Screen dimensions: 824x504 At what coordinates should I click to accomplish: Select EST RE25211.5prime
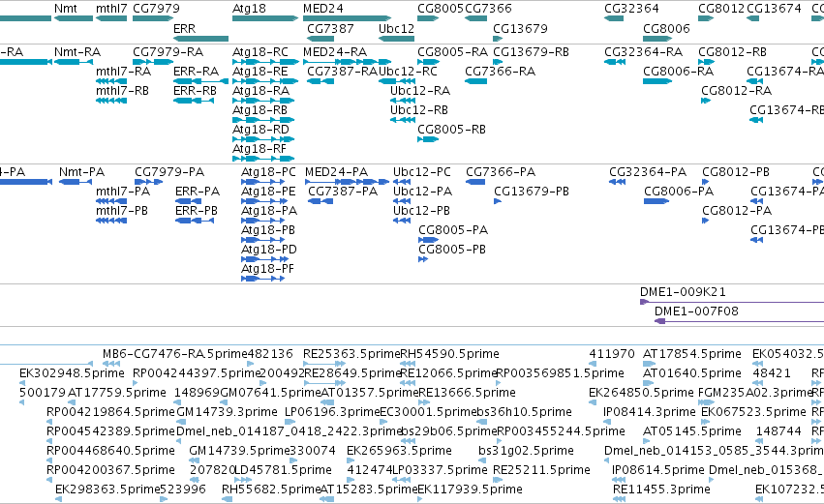(542, 470)
